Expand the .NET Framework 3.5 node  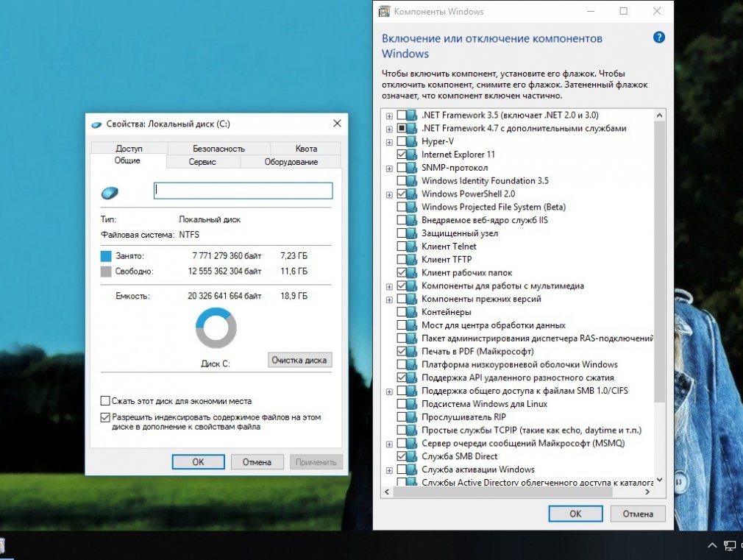coord(389,116)
